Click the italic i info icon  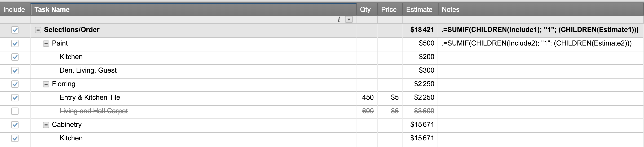point(339,20)
